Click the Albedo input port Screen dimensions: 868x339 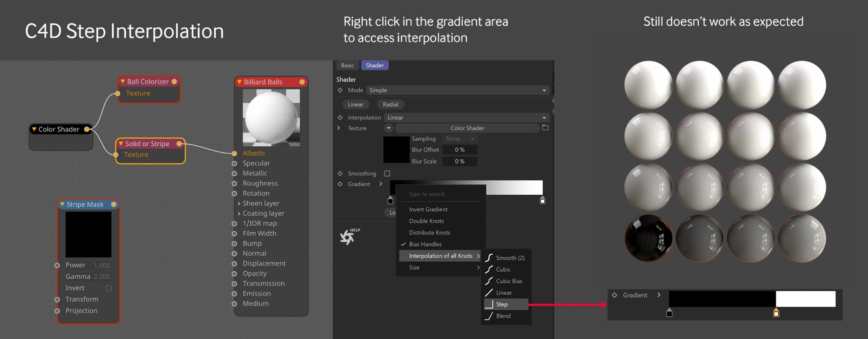click(x=234, y=153)
